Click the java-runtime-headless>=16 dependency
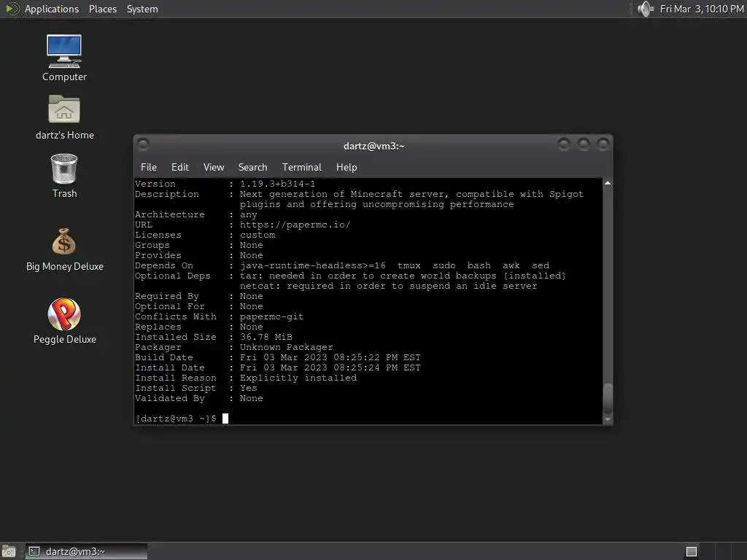Viewport: 747px width, 560px height. 312,265
